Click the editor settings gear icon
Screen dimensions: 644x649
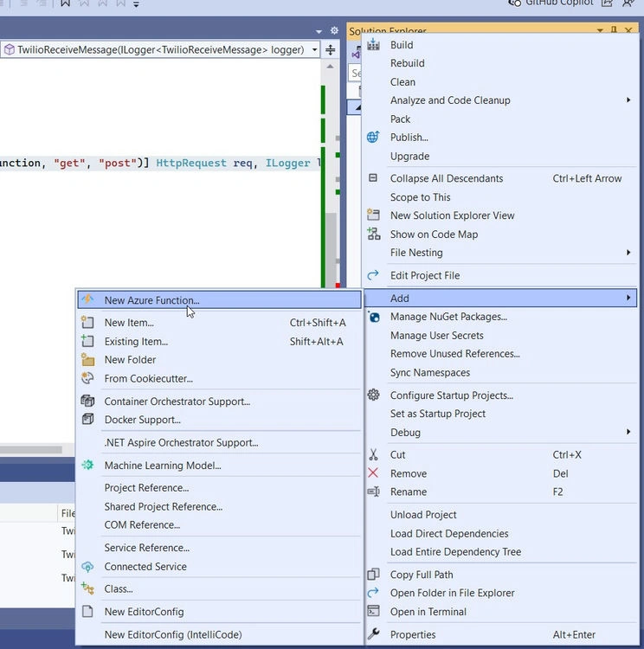(x=334, y=30)
